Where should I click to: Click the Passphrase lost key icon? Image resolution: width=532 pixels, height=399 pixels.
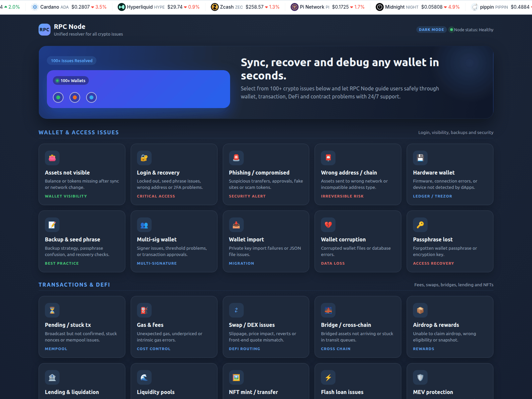click(x=420, y=225)
